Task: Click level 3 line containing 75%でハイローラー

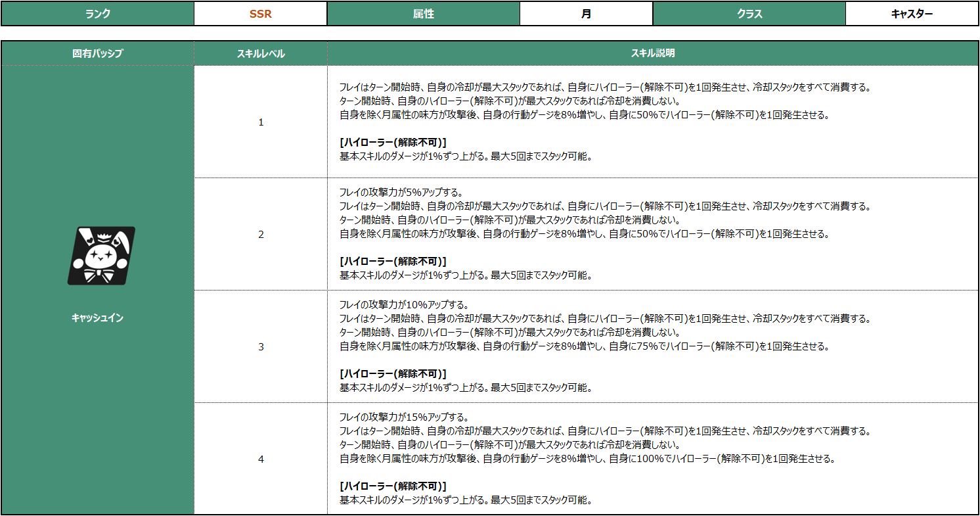Action: tap(584, 346)
